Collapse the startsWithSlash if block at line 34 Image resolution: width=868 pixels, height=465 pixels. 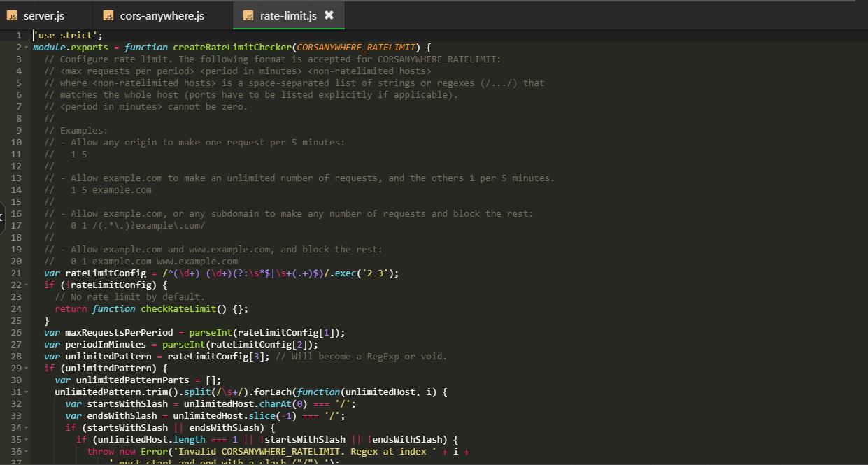point(27,427)
